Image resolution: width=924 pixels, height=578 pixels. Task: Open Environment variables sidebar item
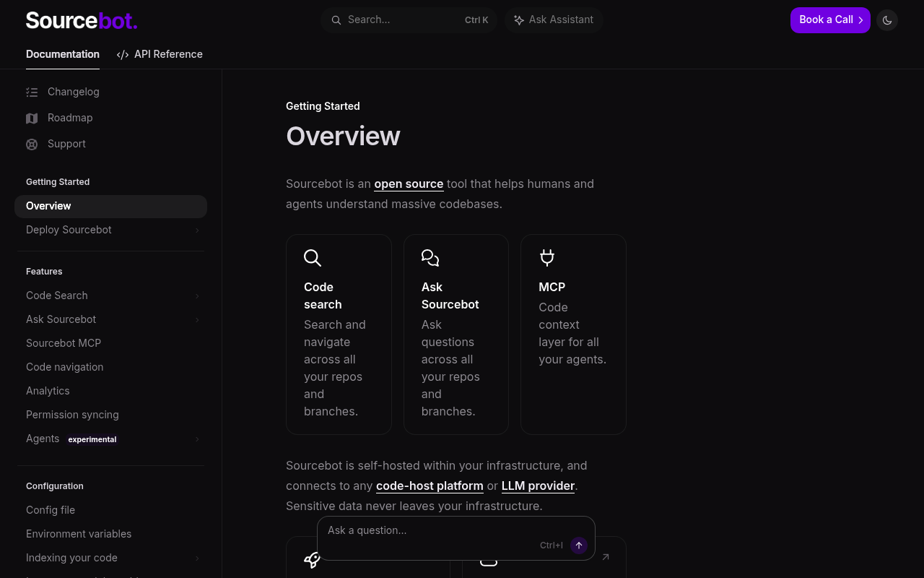click(x=110, y=534)
